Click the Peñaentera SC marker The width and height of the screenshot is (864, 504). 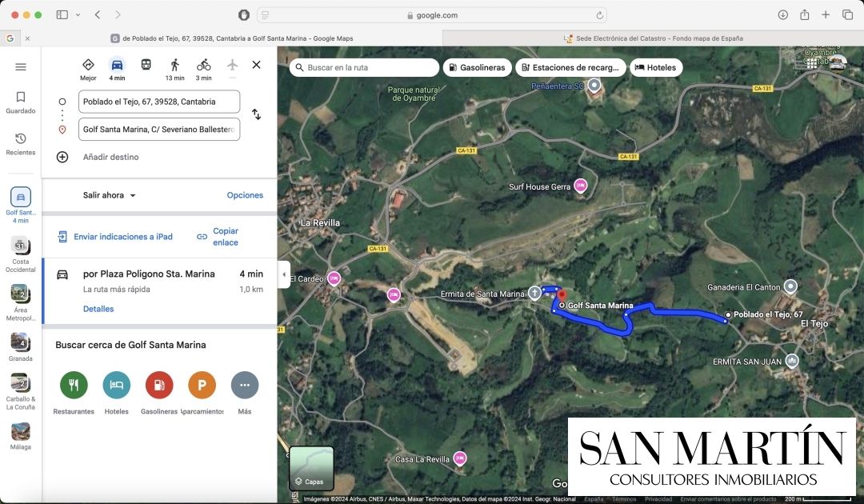[594, 85]
